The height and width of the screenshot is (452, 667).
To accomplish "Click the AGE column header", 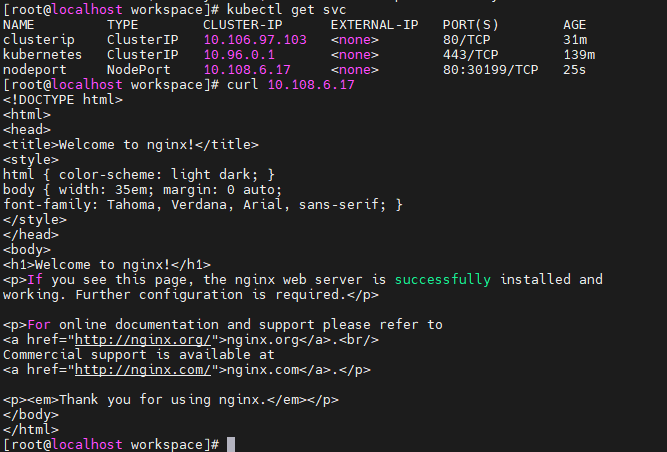I will [575, 25].
